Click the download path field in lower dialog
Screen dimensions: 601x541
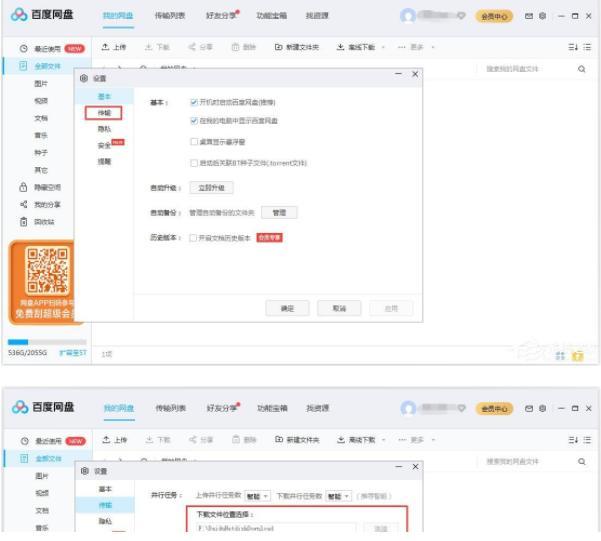[276, 528]
